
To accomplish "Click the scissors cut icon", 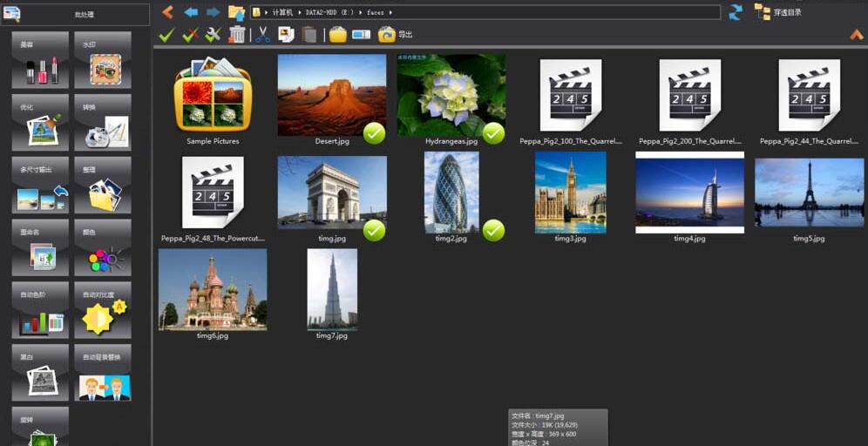I will coord(261,35).
